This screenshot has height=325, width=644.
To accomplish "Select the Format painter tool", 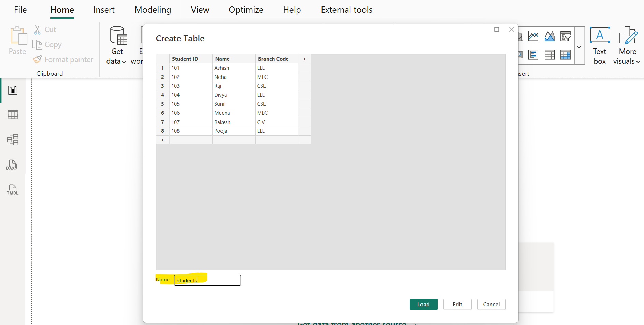I will click(x=63, y=59).
